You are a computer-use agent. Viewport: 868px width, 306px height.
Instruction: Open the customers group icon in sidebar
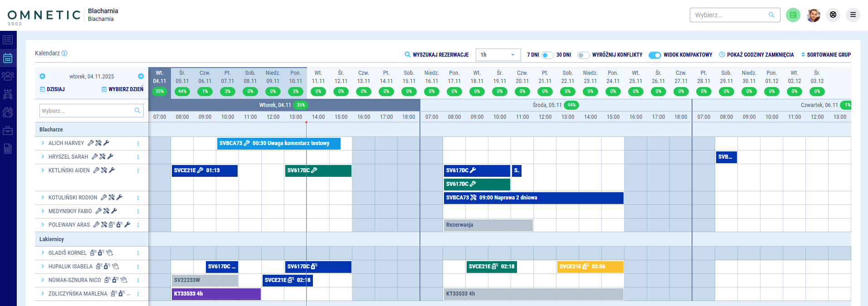[8, 76]
